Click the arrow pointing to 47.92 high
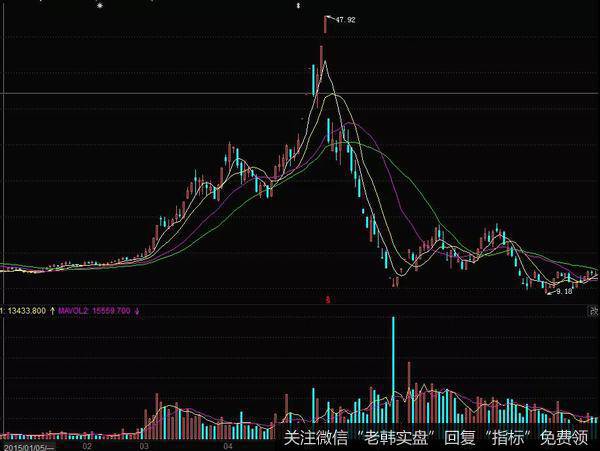 [x=330, y=18]
